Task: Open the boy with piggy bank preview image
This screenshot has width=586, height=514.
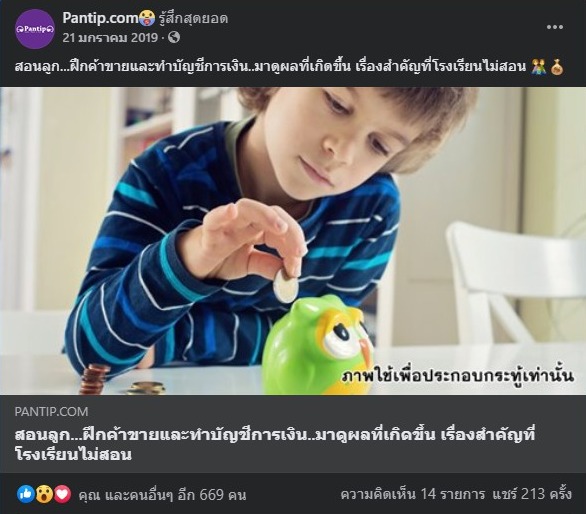Action: click(293, 241)
